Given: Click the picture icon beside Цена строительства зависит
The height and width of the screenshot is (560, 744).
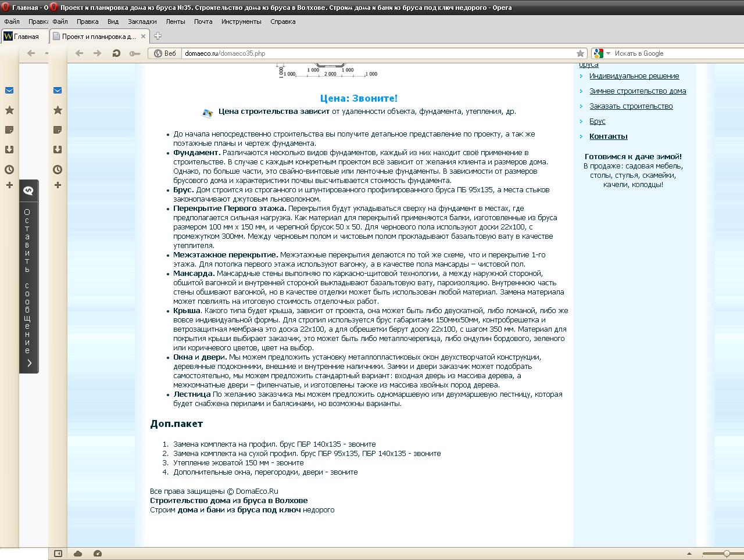Looking at the screenshot, I should point(208,113).
